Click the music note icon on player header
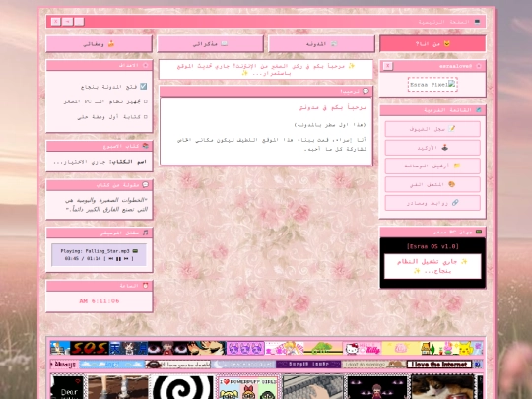The height and width of the screenshot is (399, 532). click(x=145, y=233)
